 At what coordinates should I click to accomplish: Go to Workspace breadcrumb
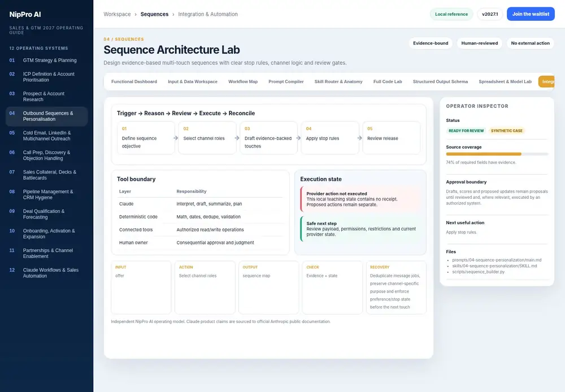click(117, 14)
